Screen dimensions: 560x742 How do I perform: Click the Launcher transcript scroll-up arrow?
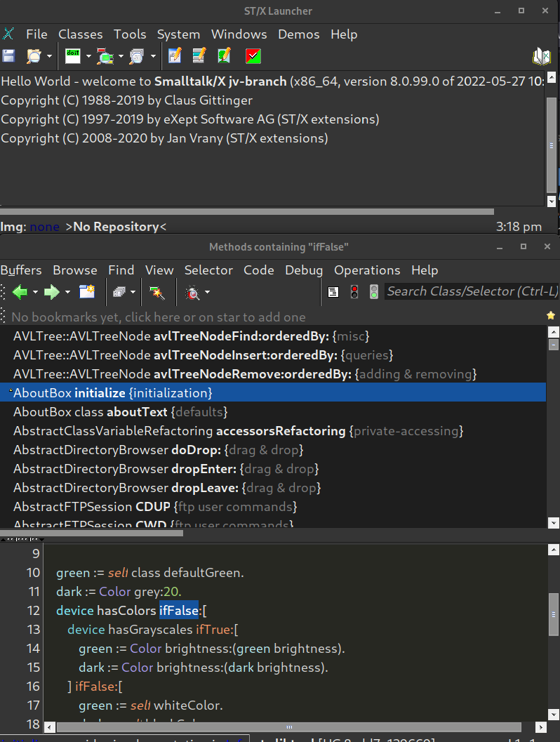[x=552, y=77]
